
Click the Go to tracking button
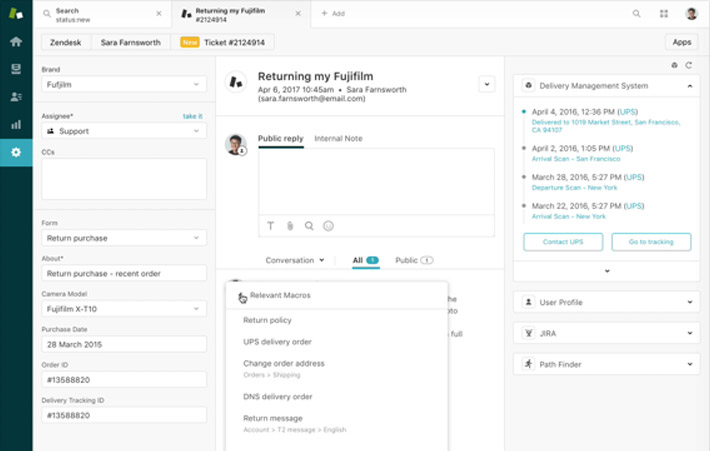tap(651, 242)
